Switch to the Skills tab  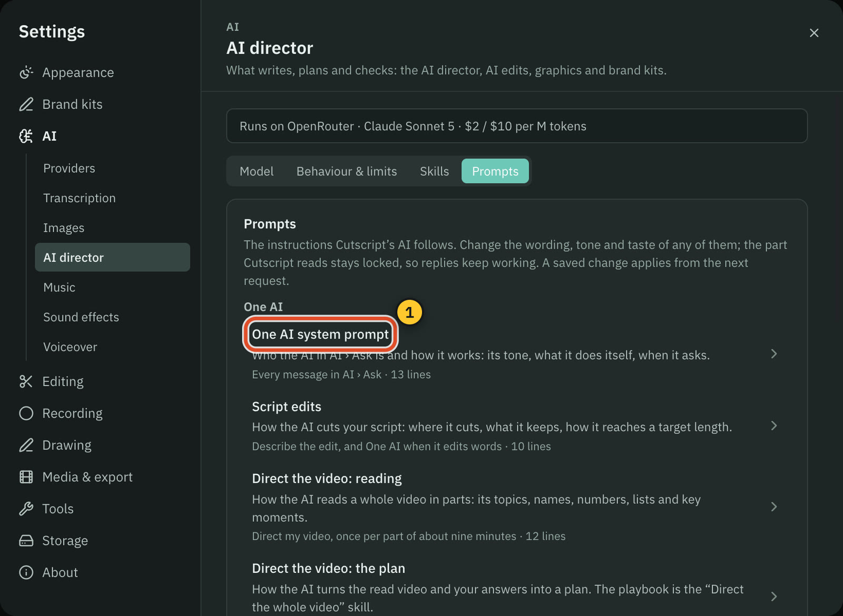435,171
